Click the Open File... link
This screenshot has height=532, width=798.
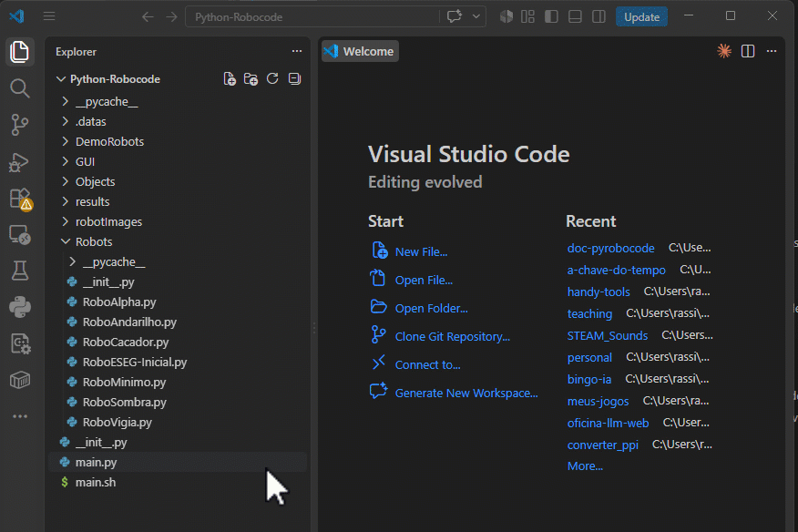[x=424, y=280]
